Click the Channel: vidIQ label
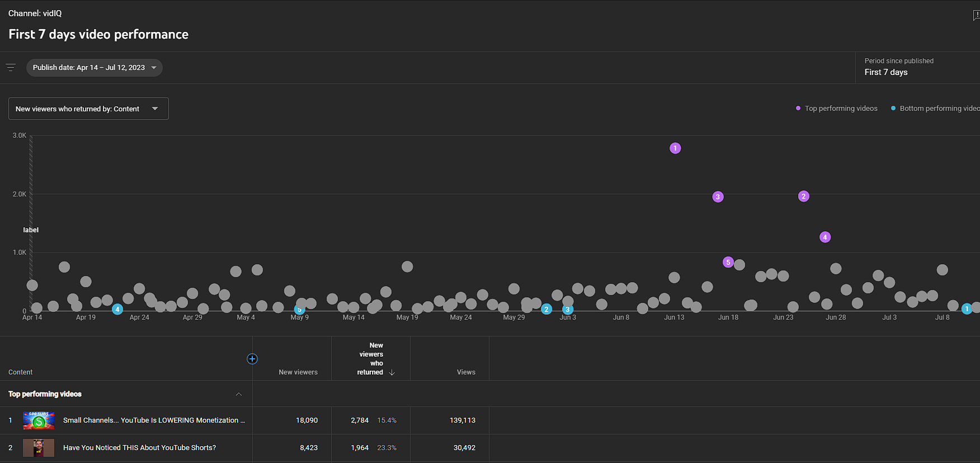 (35, 13)
